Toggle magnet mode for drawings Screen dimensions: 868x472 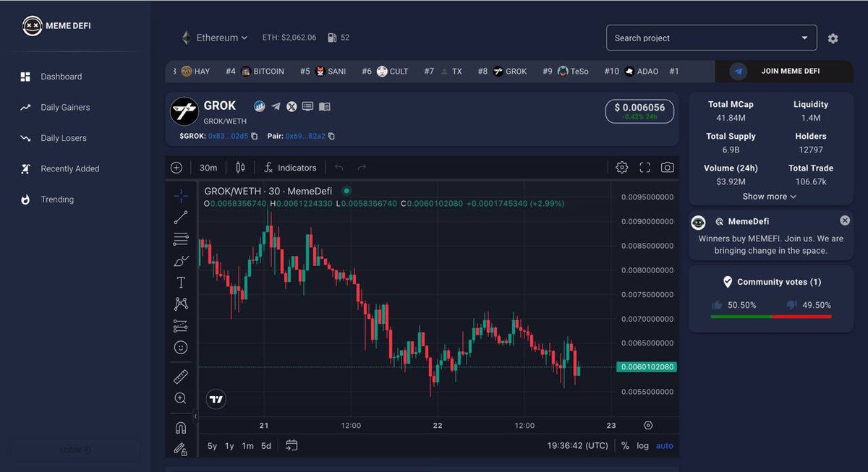click(181, 426)
